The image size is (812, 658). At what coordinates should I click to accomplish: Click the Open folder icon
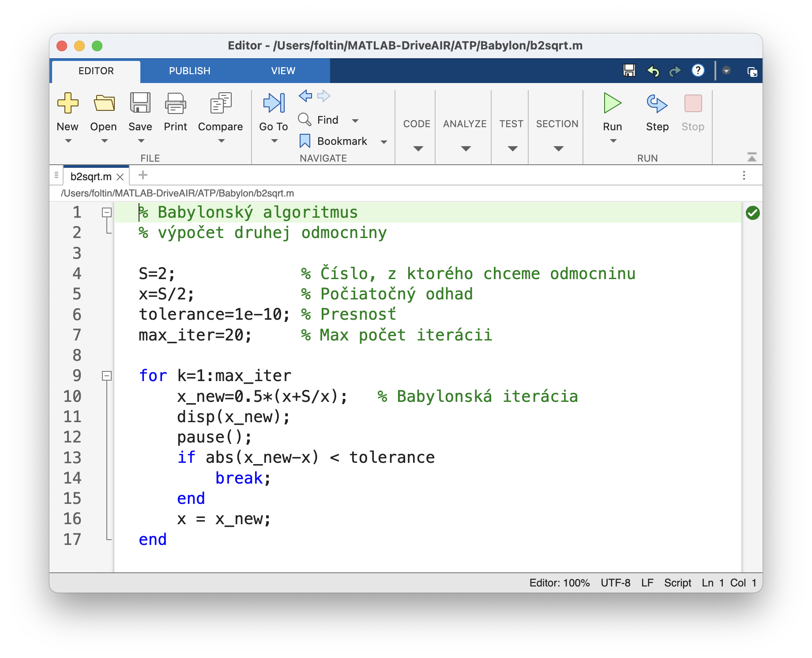point(104,103)
